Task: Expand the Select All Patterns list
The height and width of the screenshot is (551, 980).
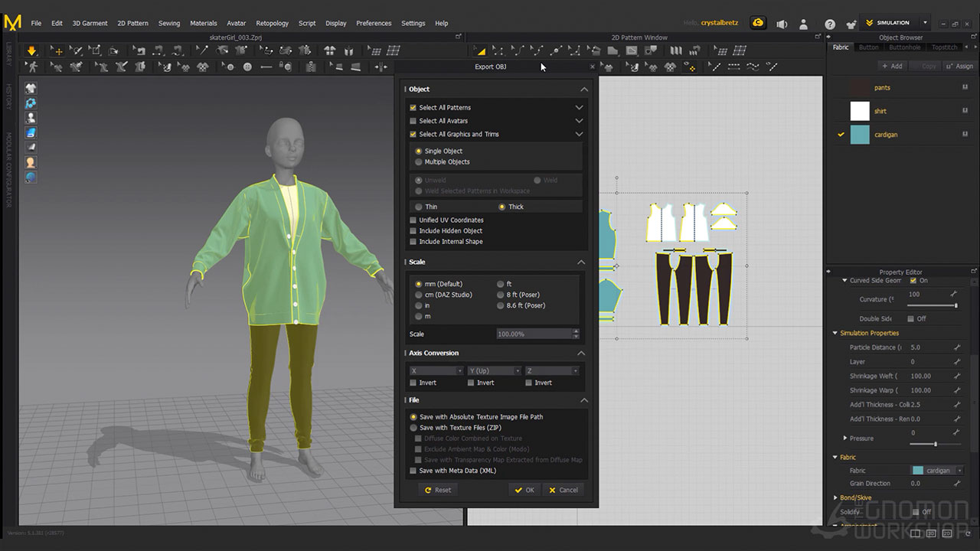Action: (579, 108)
